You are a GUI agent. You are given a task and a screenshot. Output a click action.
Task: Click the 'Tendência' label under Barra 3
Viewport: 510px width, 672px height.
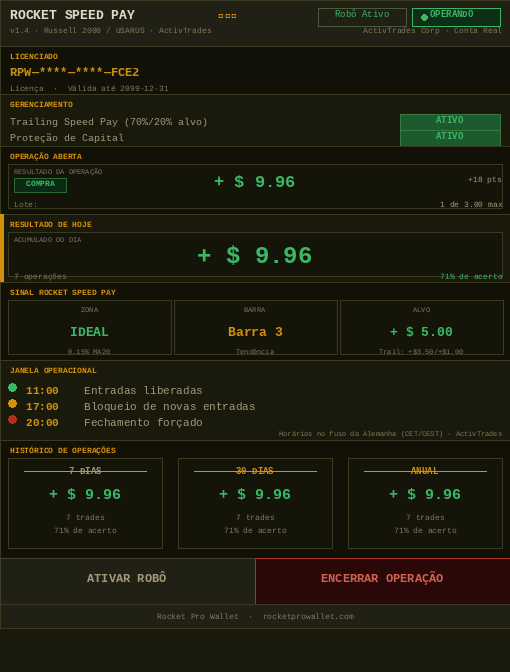(x=255, y=351)
